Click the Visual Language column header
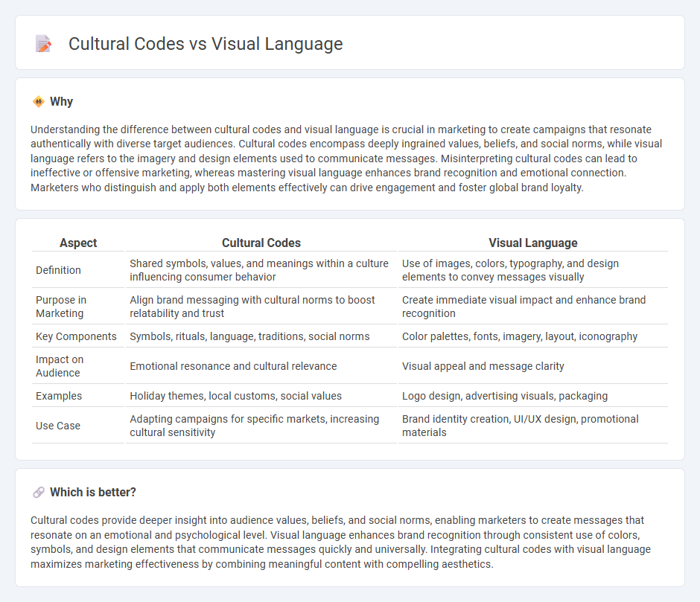The image size is (700, 602). click(x=532, y=243)
